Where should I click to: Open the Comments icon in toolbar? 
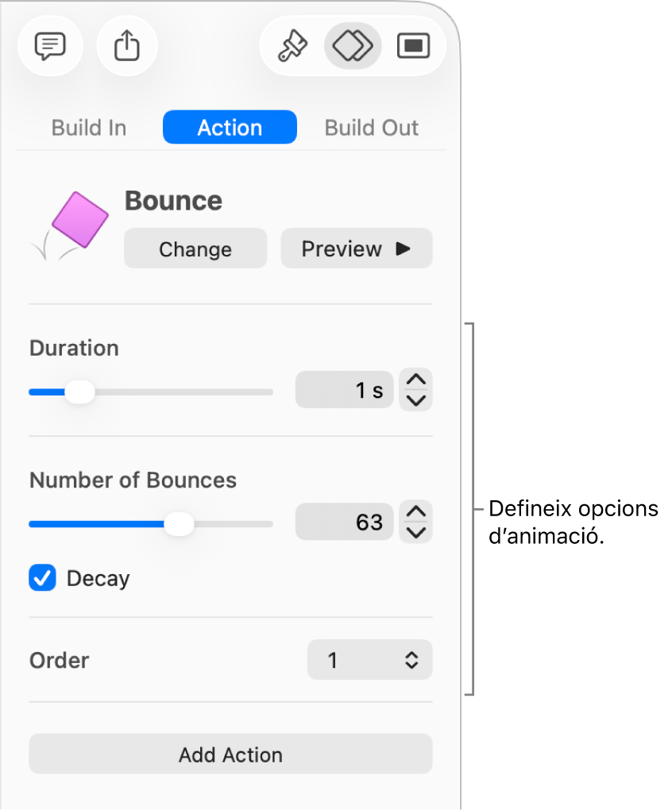[x=48, y=46]
